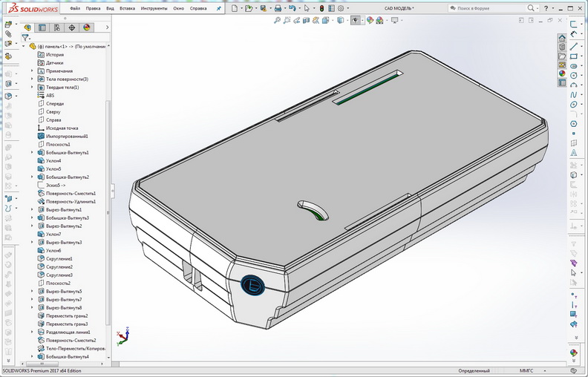Open SolidWorks Resources home tab in task pane
Image resolution: width=588 pixels, height=377 pixels.
coord(562,38)
